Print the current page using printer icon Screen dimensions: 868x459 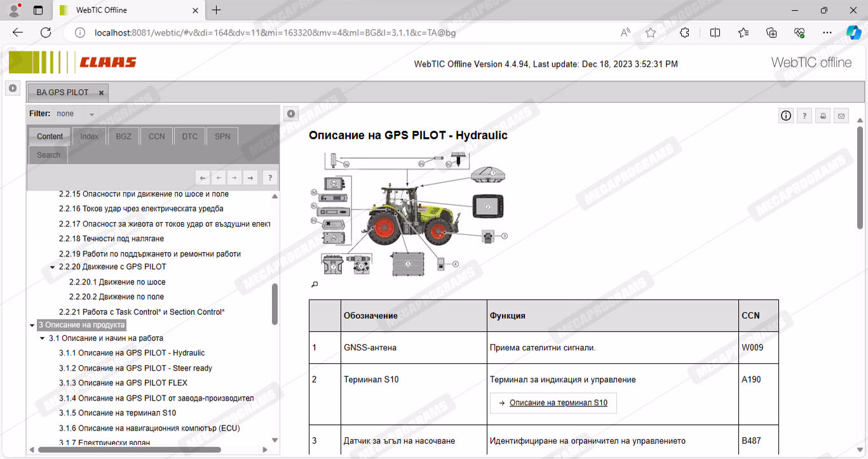pos(823,116)
